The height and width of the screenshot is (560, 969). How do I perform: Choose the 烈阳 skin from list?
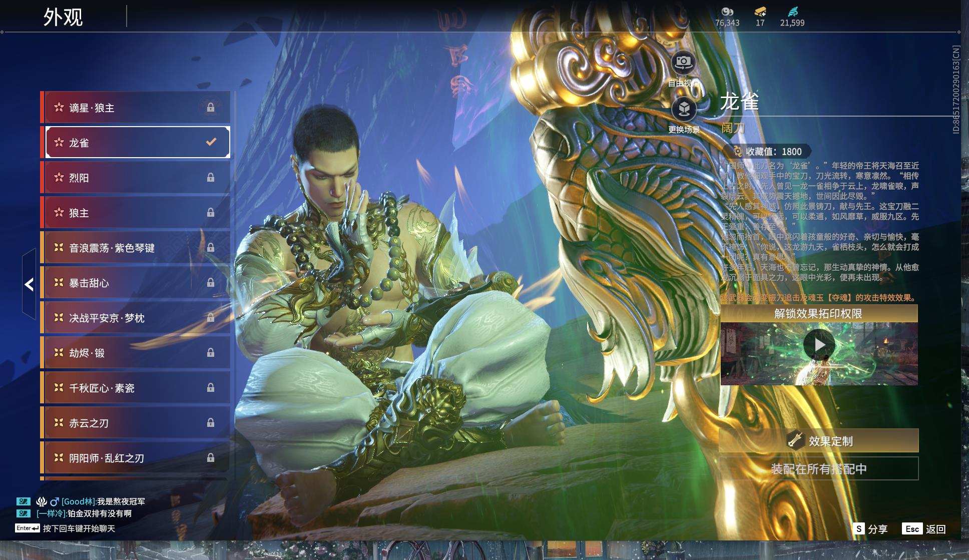135,177
